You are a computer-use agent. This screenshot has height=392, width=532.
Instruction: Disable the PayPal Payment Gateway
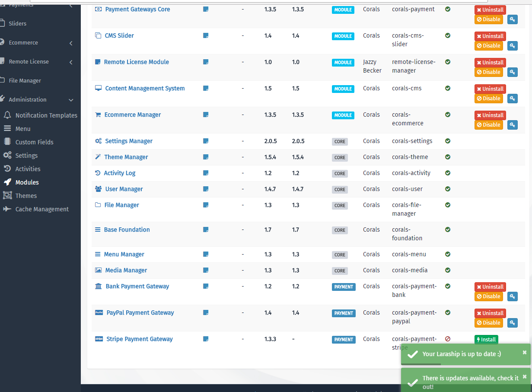(488, 322)
